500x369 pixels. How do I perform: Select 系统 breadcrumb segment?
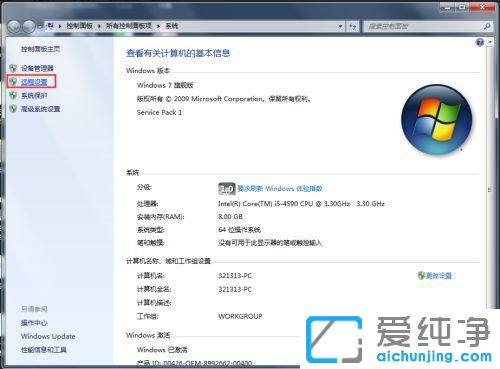click(x=172, y=26)
